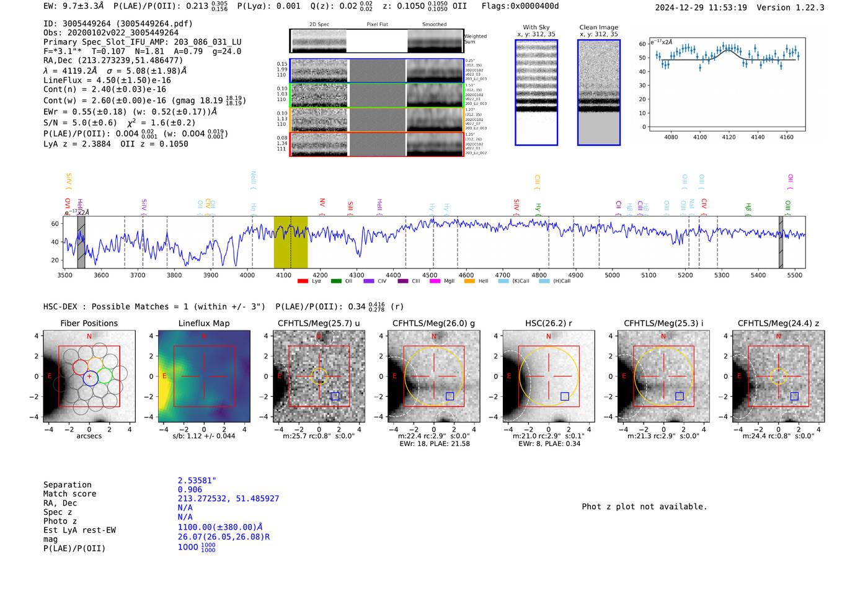Viewport: 868px width, 591px height.
Task: Click 'Phot z plot not available.' text
Action: tap(644, 507)
